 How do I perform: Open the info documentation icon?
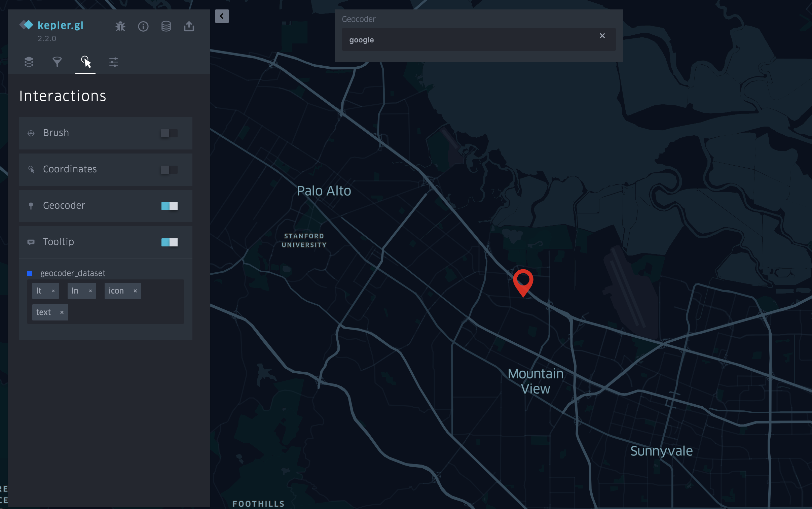[143, 26]
